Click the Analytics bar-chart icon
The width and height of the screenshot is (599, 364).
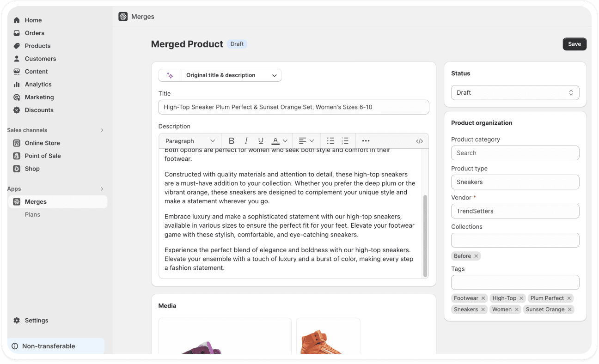point(17,84)
